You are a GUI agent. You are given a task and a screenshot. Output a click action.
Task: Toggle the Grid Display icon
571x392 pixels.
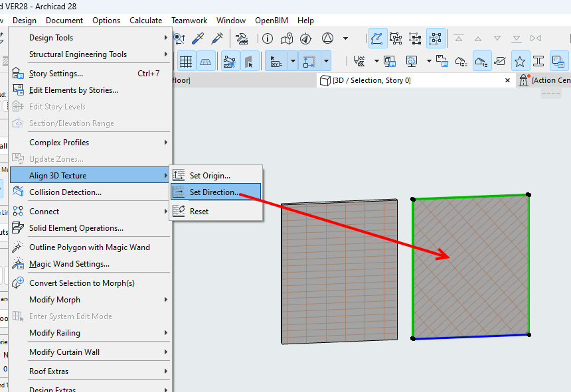click(186, 61)
